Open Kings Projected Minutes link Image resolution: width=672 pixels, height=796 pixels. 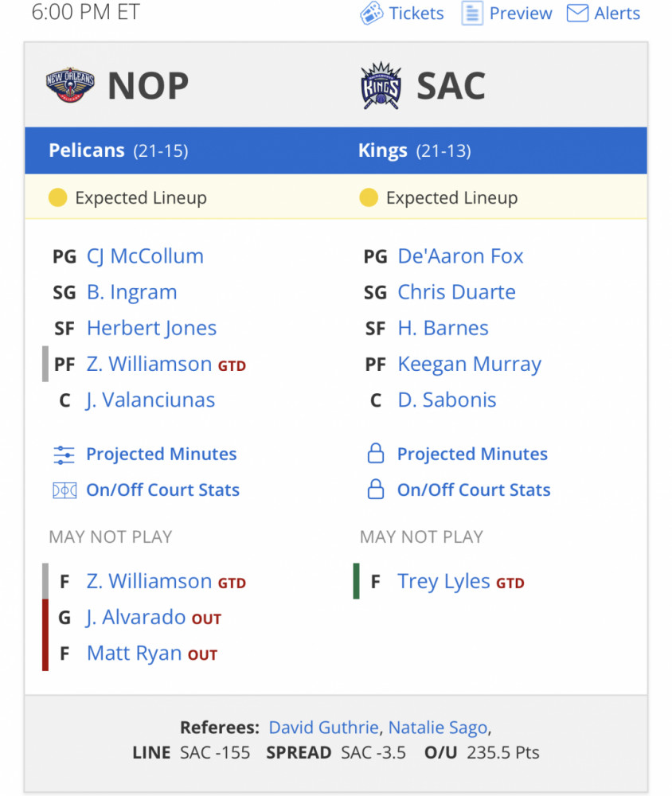[472, 454]
